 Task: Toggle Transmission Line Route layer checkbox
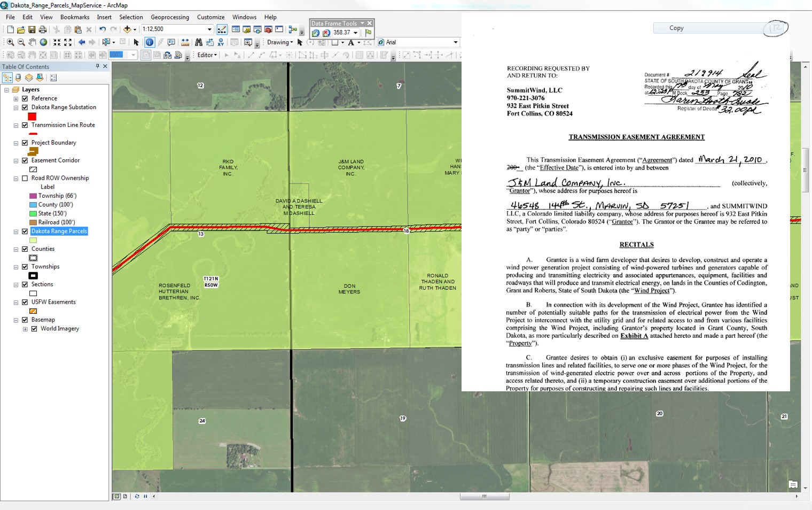(25, 125)
